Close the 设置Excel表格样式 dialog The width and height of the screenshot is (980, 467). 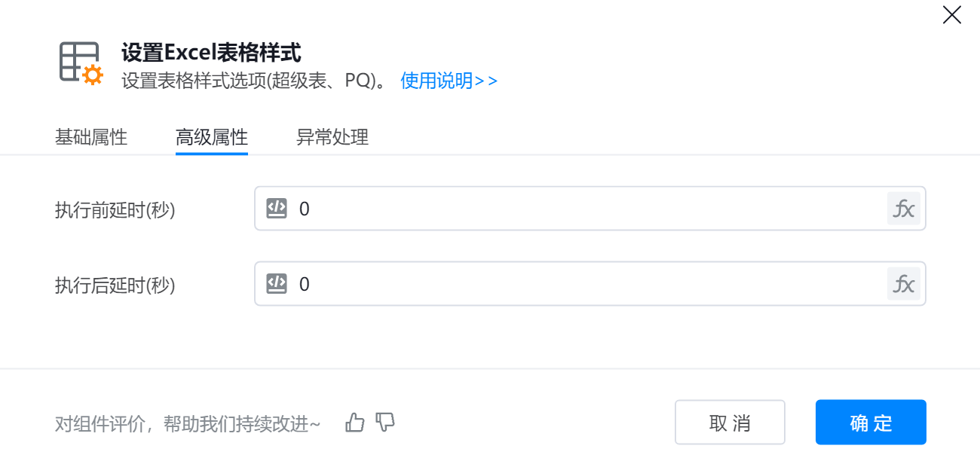(951, 15)
